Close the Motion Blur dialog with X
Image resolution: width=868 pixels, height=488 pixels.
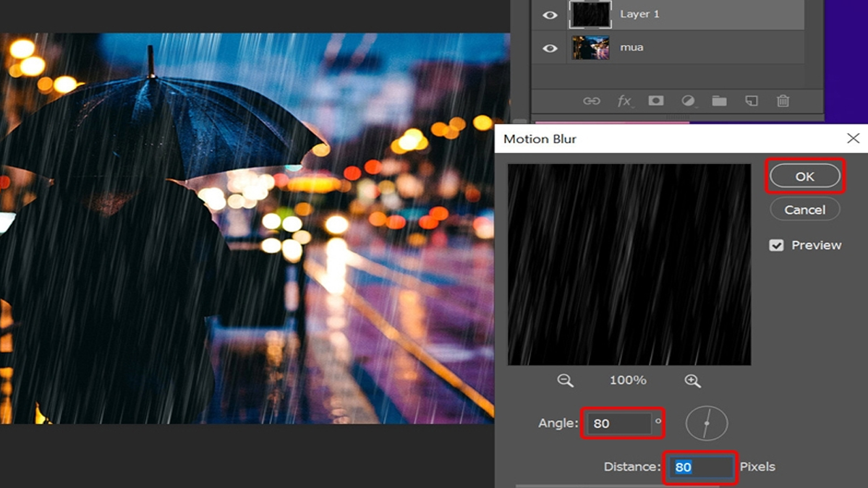[x=853, y=138]
